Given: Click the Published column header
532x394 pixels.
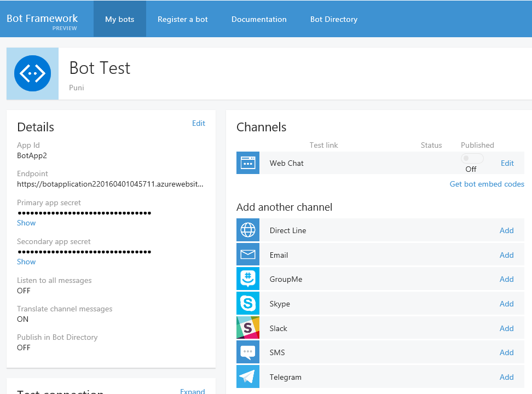Looking at the screenshot, I should pyautogui.click(x=477, y=145).
